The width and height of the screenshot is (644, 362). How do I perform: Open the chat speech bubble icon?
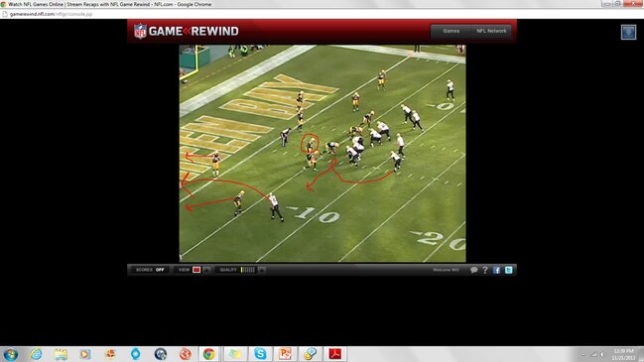[x=473, y=270]
